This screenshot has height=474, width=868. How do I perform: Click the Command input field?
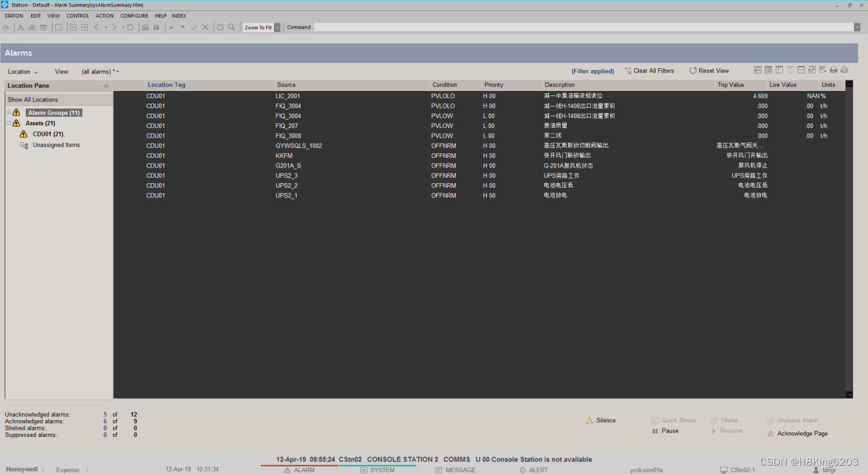583,27
